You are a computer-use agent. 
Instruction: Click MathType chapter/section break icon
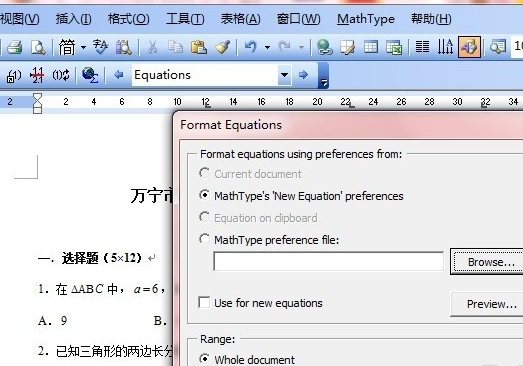(37, 75)
